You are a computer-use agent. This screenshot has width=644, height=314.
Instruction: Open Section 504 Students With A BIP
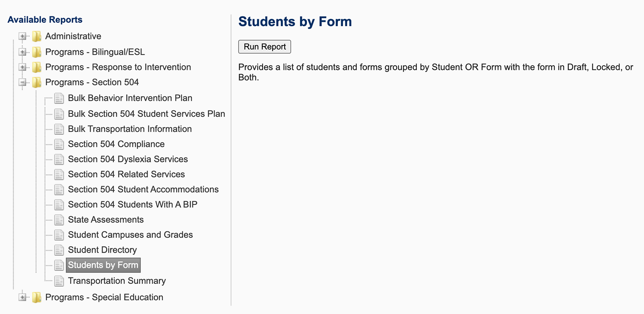[x=132, y=204]
